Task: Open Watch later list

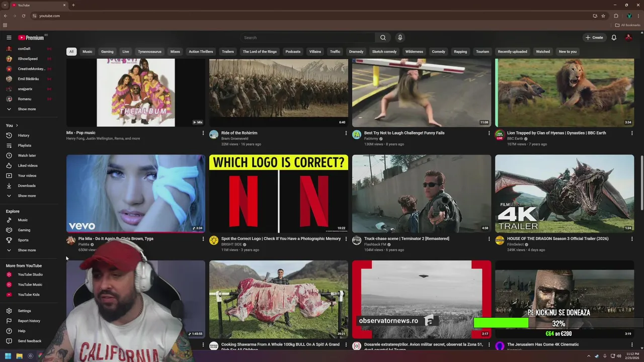Action: 27,155
